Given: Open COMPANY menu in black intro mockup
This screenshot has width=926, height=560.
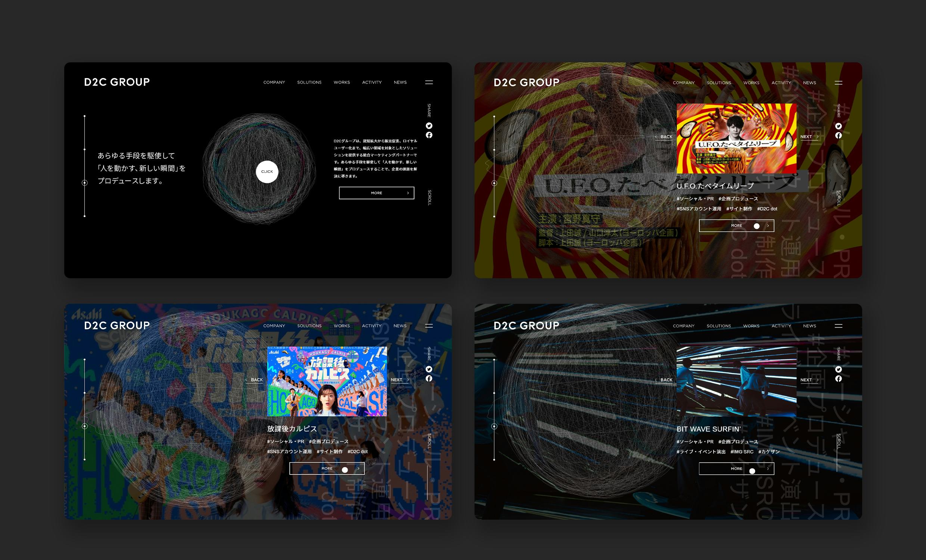Looking at the screenshot, I should click(x=274, y=82).
